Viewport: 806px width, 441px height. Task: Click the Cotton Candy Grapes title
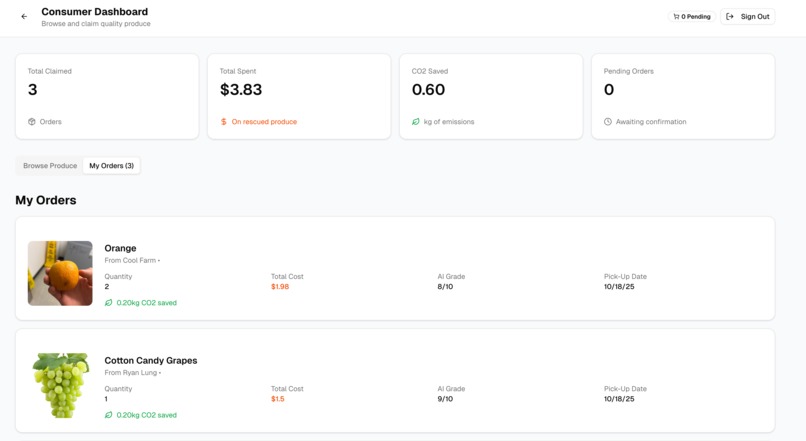(x=151, y=360)
